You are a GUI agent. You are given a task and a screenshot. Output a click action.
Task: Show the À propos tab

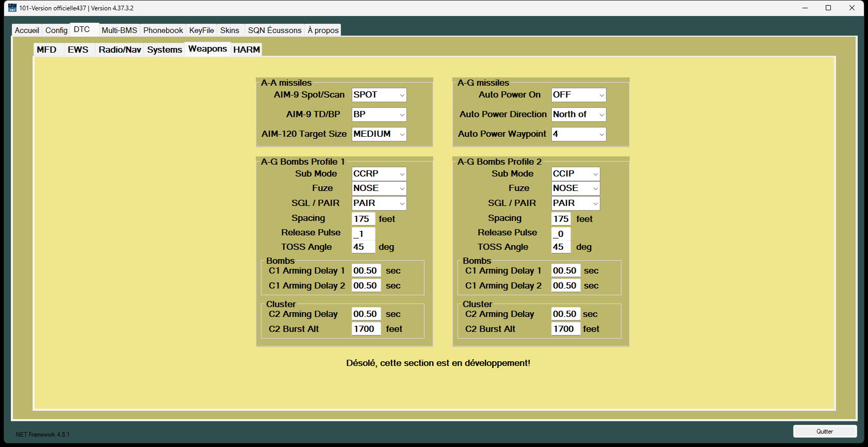coord(323,30)
